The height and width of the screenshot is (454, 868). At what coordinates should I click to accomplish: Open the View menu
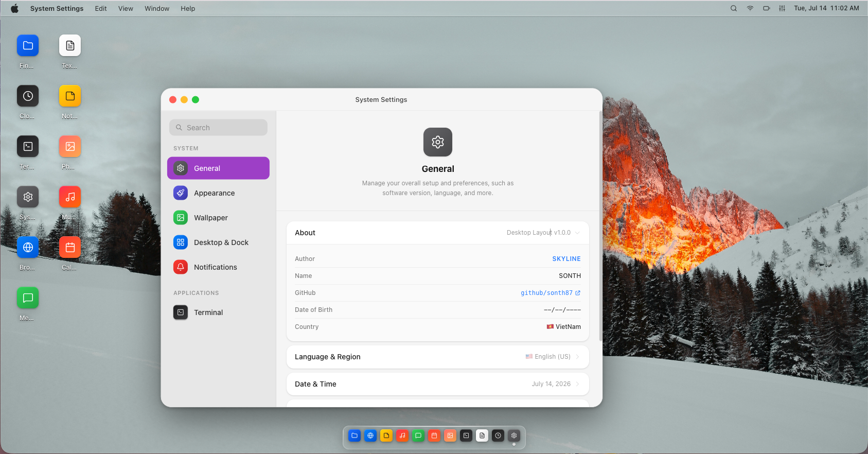(x=126, y=8)
